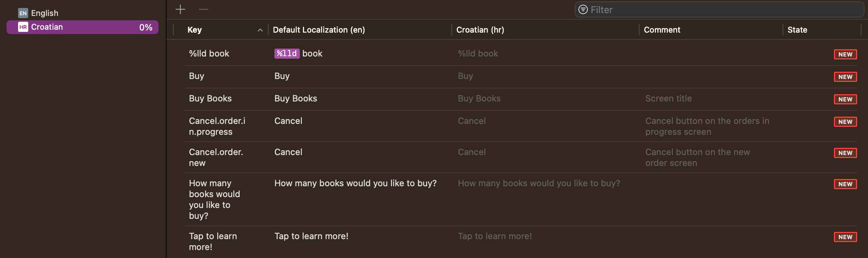Select the English localization in the sidebar
Viewport: 868px width, 258px height.
click(45, 13)
